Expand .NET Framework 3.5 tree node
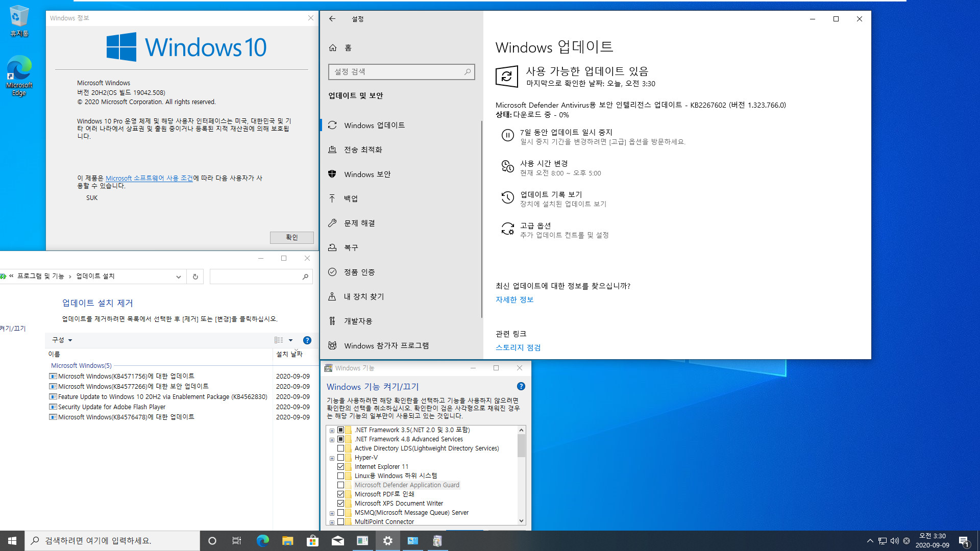 pos(332,431)
